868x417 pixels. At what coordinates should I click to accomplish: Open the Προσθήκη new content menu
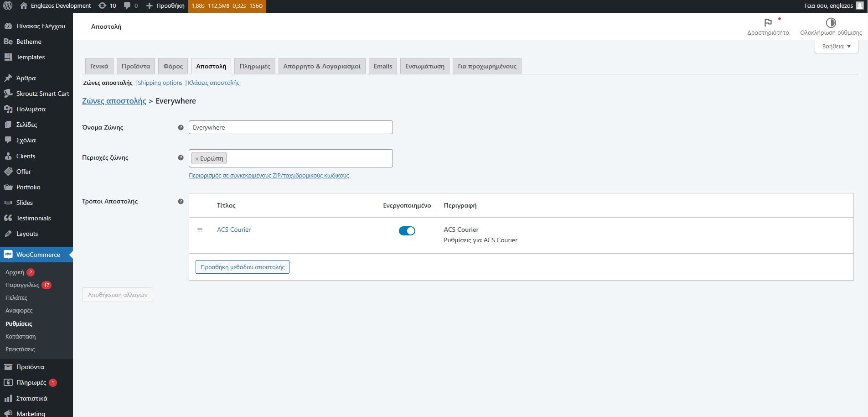[165, 6]
